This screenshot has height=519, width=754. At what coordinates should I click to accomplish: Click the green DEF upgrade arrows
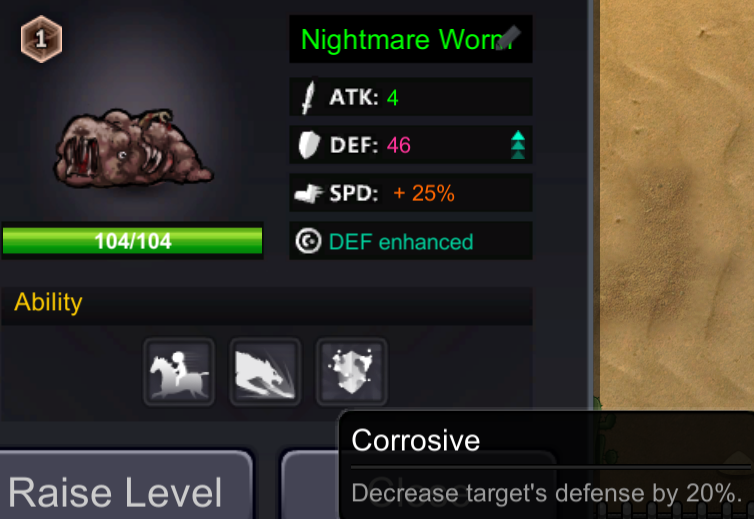tap(518, 145)
